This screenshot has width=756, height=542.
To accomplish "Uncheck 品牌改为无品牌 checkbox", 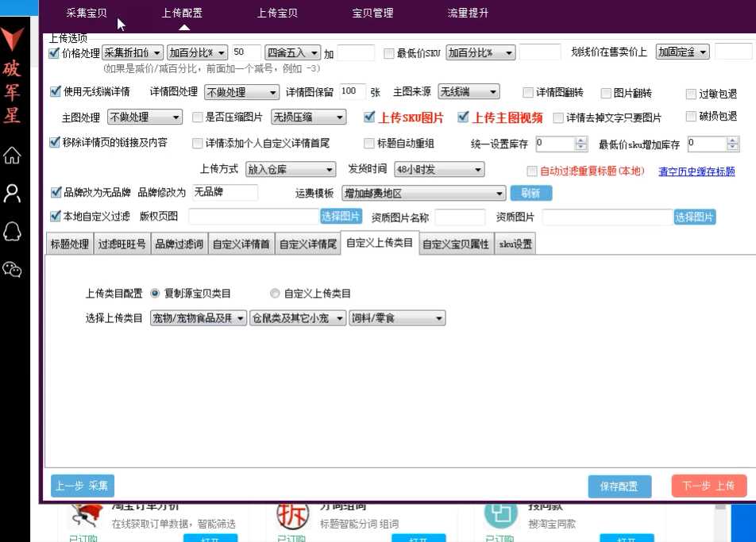I will click(56, 192).
